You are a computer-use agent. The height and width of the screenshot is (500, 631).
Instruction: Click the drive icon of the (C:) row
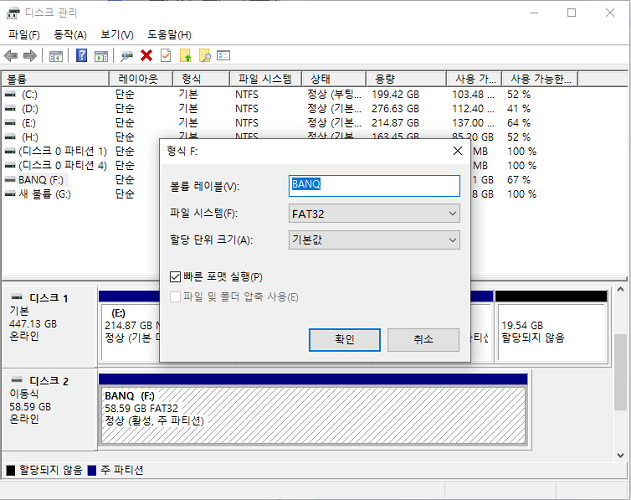(x=10, y=95)
